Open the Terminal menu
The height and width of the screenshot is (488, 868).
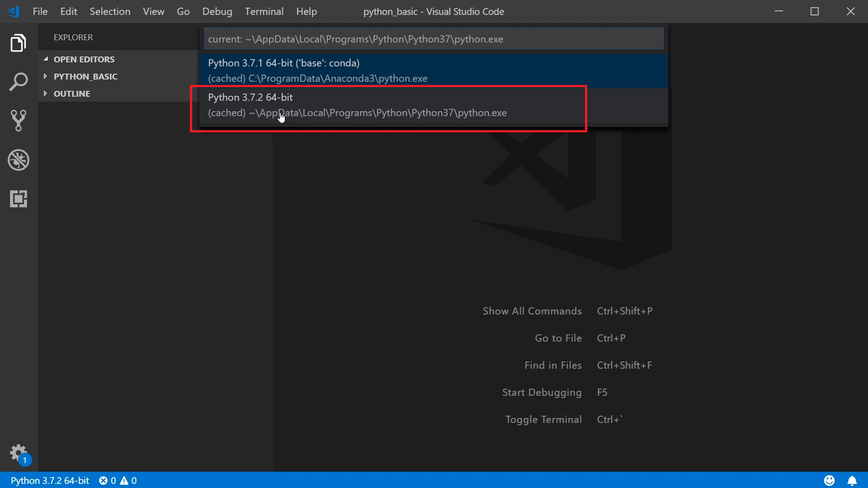[264, 11]
